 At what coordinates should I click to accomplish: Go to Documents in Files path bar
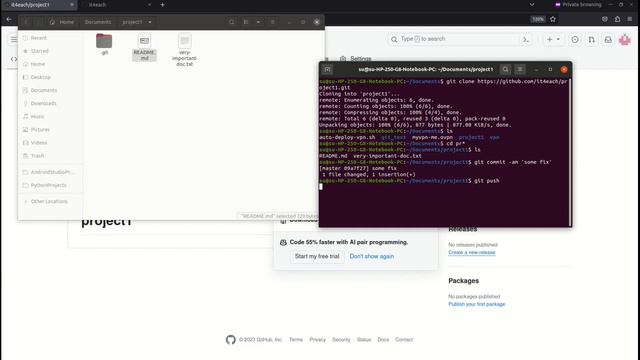[98, 22]
